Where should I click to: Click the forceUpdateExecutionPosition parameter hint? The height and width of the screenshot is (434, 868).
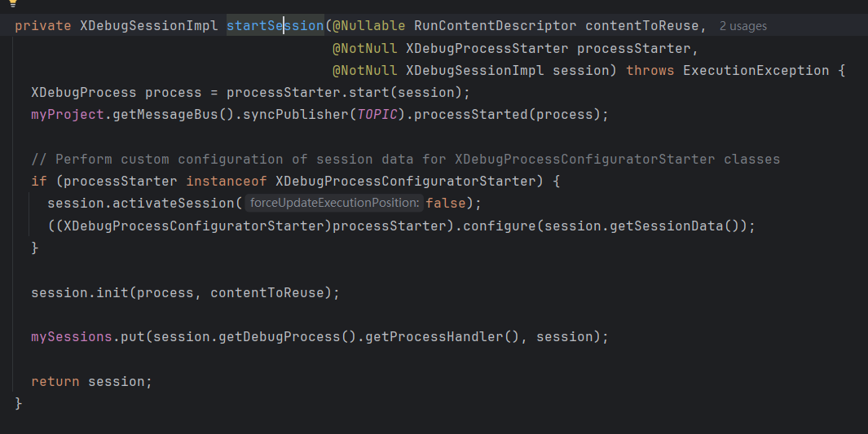(334, 203)
